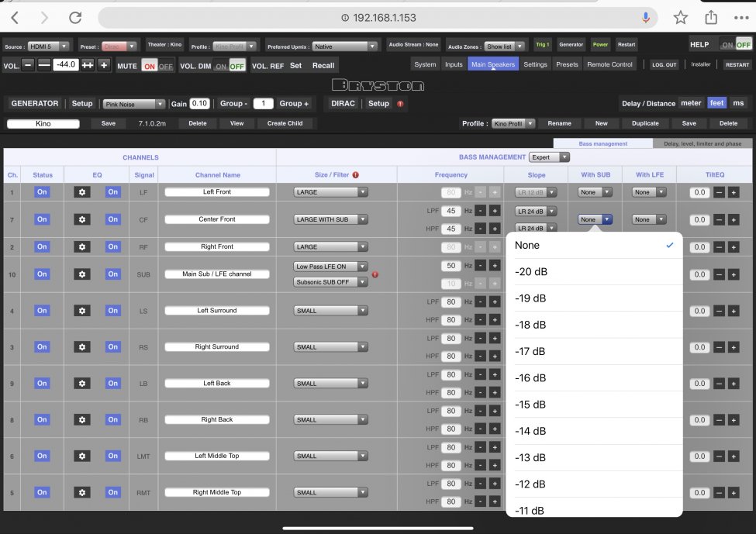Open a new browser tab with plus icon

739,18
